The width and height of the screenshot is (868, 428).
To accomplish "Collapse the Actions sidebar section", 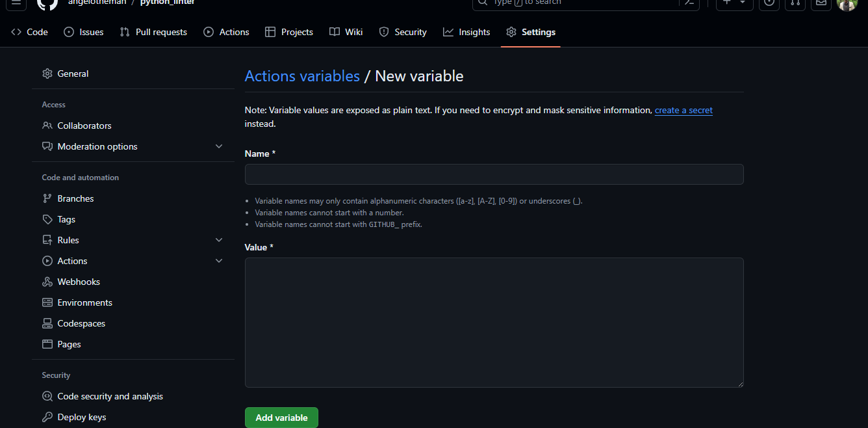I will tap(219, 260).
